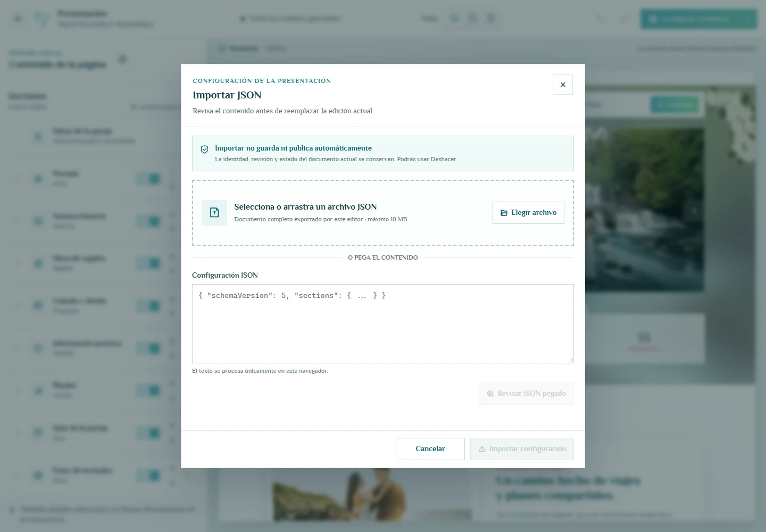Viewport: 766px width, 532px height.
Task: Click the note mentioning "Podrás usar Deshacer"
Action: click(336, 159)
